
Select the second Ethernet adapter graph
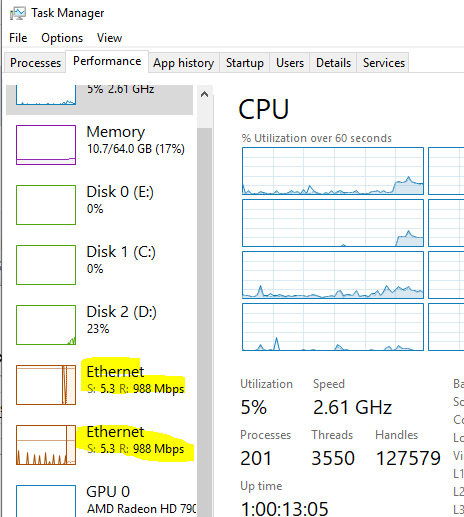coord(46,445)
